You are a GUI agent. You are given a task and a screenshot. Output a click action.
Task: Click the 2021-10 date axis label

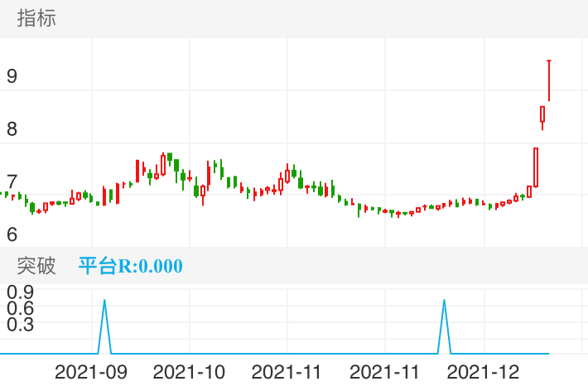189,373
